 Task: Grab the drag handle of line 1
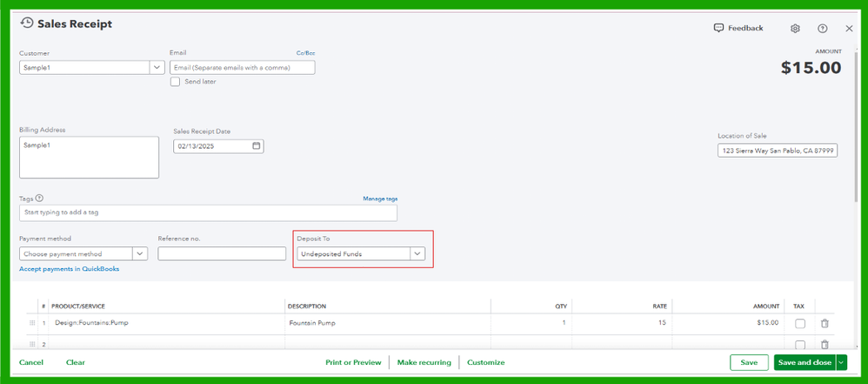coord(32,322)
